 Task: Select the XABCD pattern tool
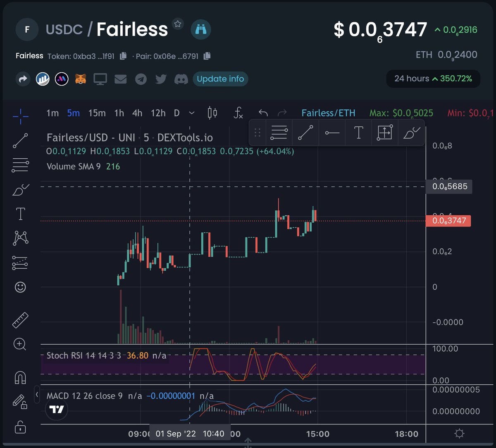point(20,238)
